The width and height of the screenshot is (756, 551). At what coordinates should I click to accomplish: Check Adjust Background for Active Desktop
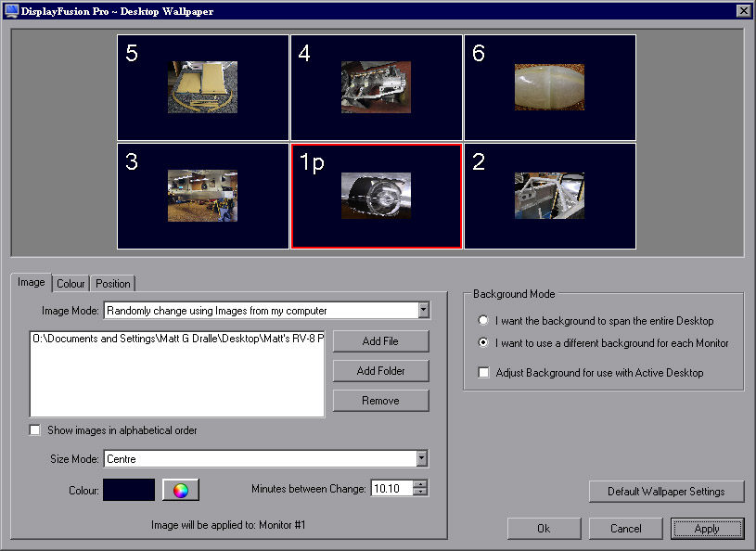tap(483, 373)
